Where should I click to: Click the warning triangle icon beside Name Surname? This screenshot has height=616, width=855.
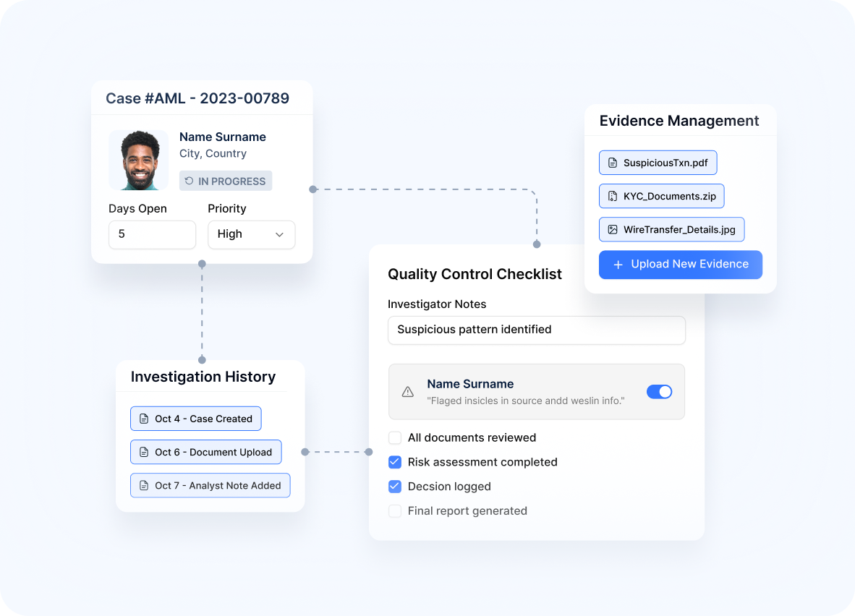click(408, 392)
